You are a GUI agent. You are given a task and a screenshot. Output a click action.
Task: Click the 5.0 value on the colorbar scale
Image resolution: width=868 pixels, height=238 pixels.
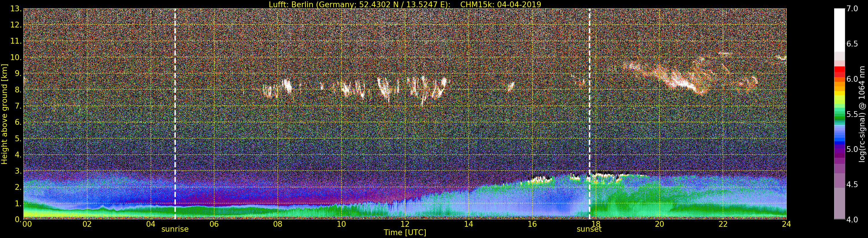click(x=852, y=149)
